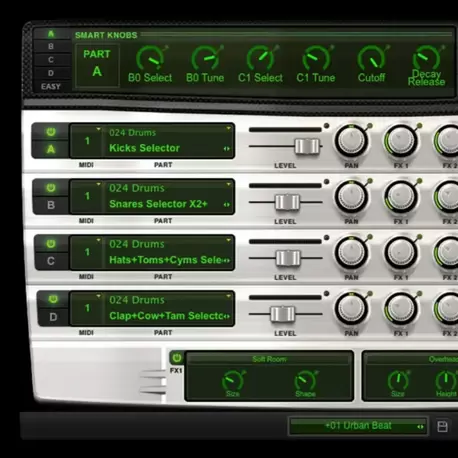Select part C button in Hats row
Image resolution: width=458 pixels, height=458 pixels.
click(x=51, y=261)
